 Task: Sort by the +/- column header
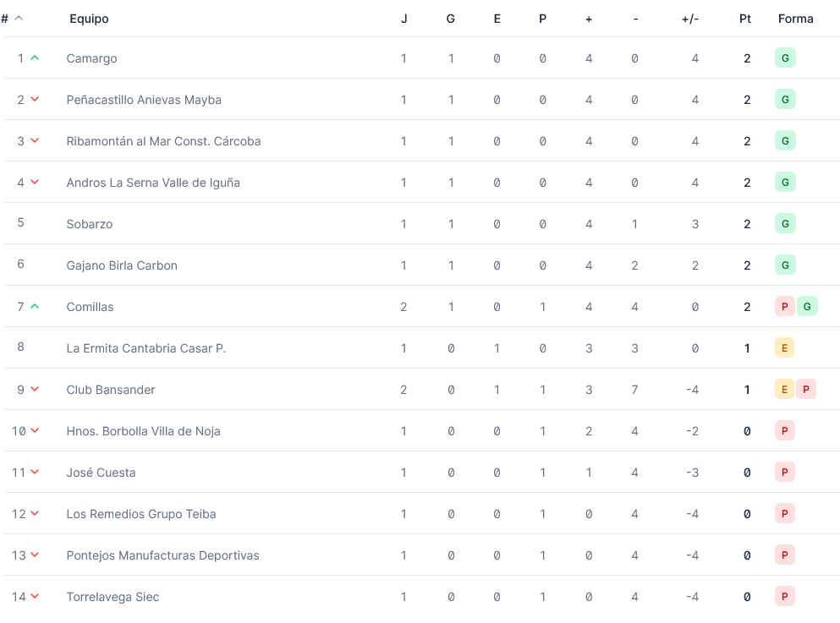(x=690, y=19)
